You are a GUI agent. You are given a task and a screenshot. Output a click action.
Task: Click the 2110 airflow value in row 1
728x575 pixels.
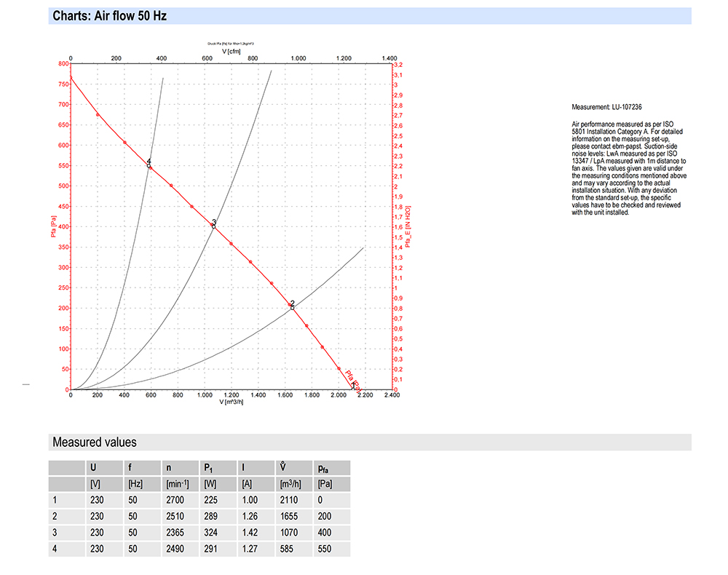click(x=288, y=500)
